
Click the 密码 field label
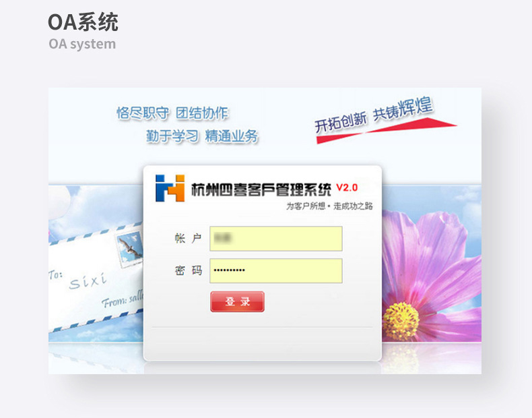coord(189,270)
